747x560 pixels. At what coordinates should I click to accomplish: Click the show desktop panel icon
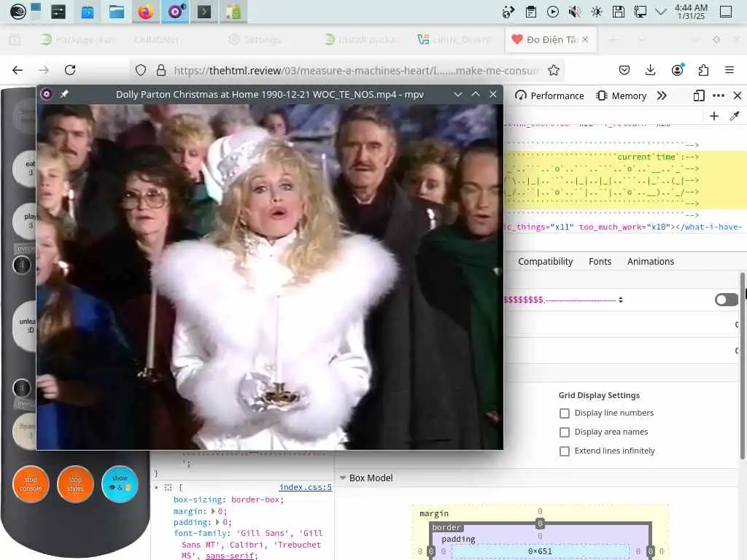click(726, 12)
